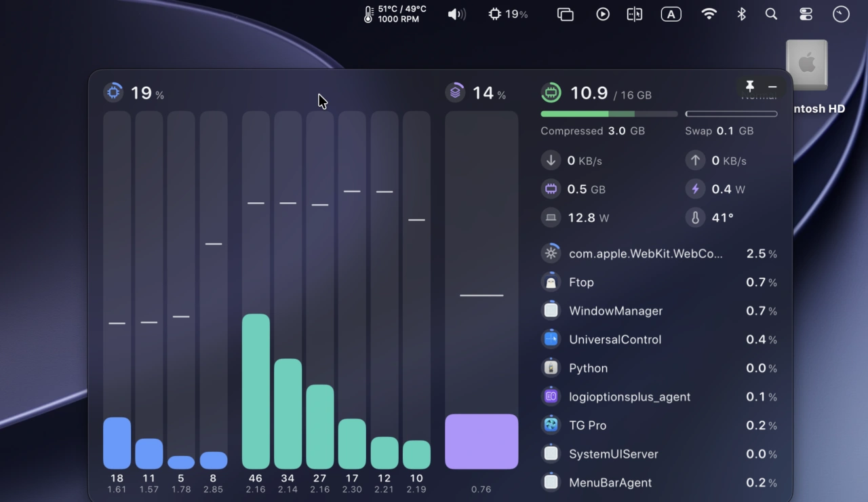
Task: Click the download arrow icon
Action: point(551,161)
